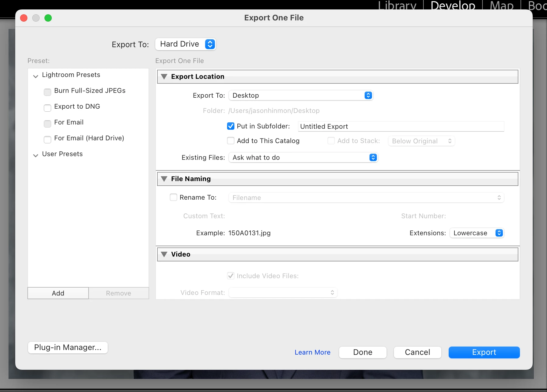The width and height of the screenshot is (547, 392).
Task: Switch to the Library module
Action: (397, 5)
